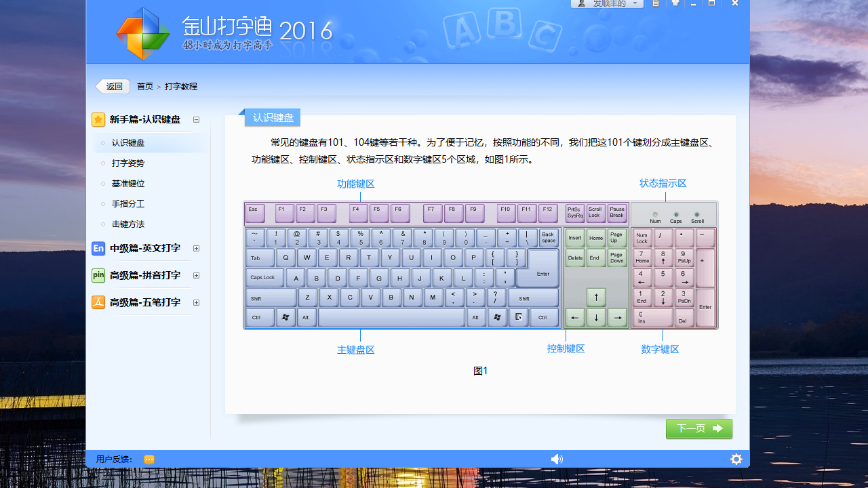Select the En icon beside 中级篇-英文打字

click(98, 248)
